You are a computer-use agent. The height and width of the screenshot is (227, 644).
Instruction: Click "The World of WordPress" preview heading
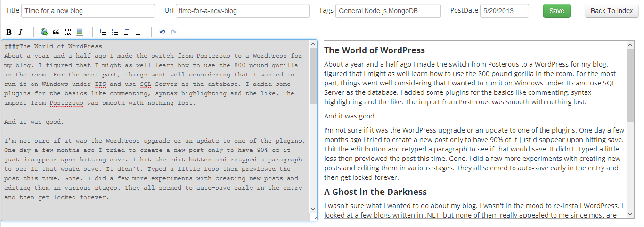click(375, 50)
